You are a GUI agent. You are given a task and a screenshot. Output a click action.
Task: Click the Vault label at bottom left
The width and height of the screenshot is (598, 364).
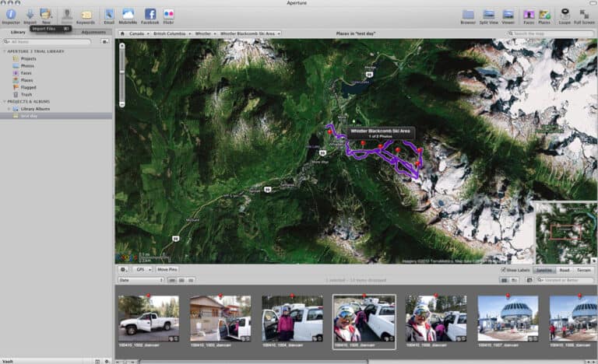tap(8, 362)
